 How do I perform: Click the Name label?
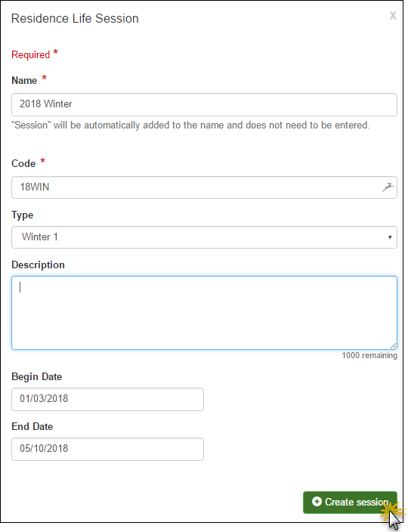(24, 80)
